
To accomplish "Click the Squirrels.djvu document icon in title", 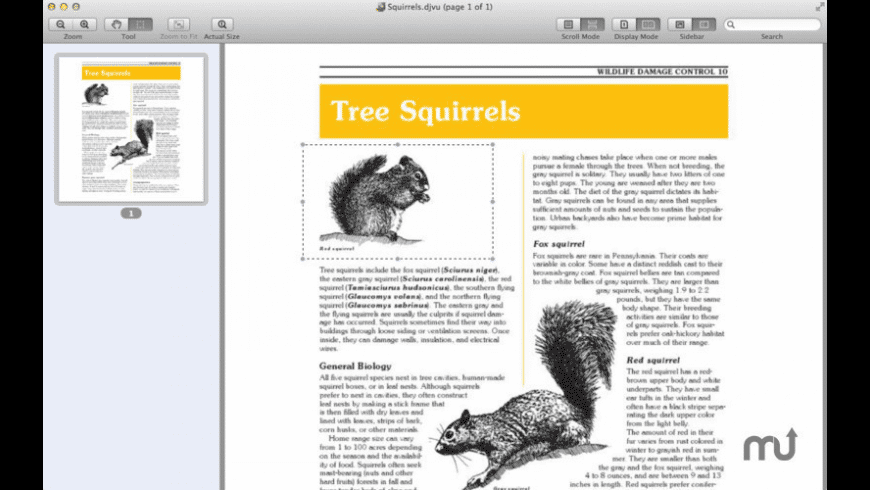I will pos(381,7).
